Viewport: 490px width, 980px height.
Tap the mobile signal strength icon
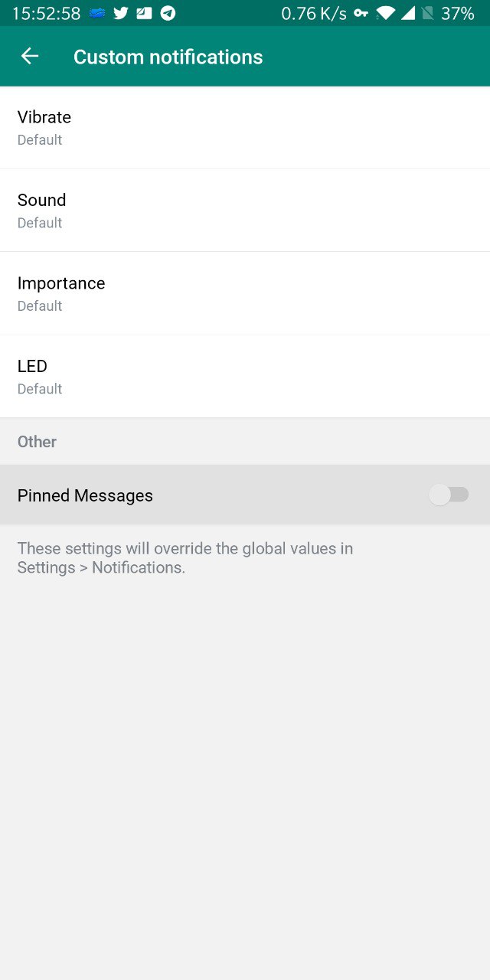coord(408,13)
